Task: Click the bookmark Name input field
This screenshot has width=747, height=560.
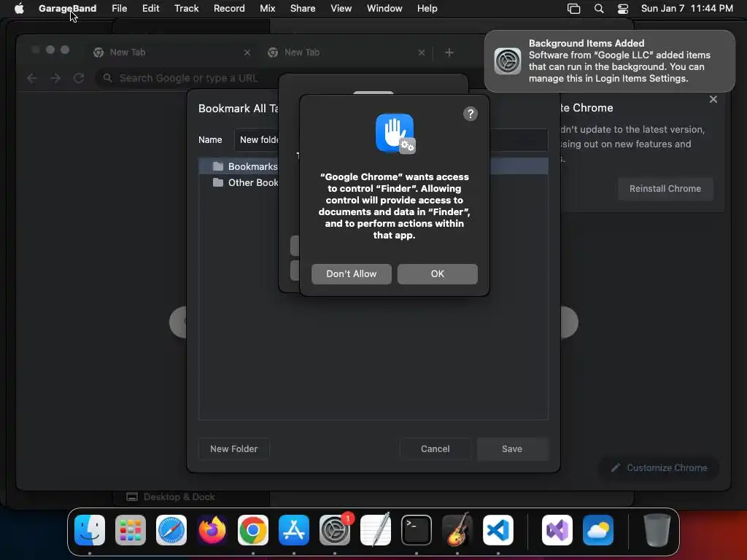Action: (391, 140)
